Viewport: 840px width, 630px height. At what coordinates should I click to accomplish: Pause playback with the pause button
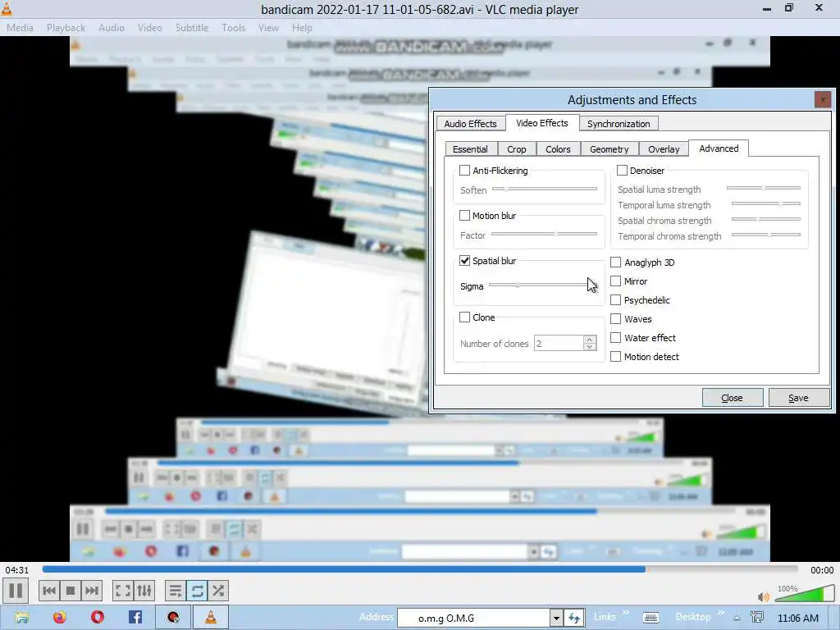click(x=16, y=591)
